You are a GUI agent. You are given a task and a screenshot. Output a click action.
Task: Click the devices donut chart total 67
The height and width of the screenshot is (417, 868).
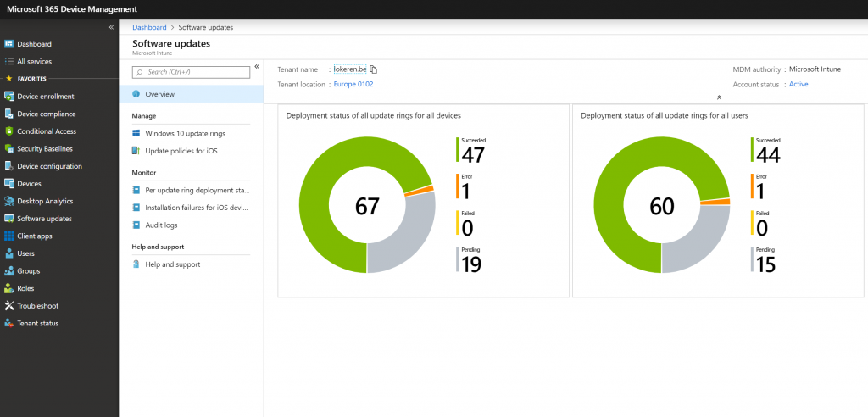pos(367,206)
